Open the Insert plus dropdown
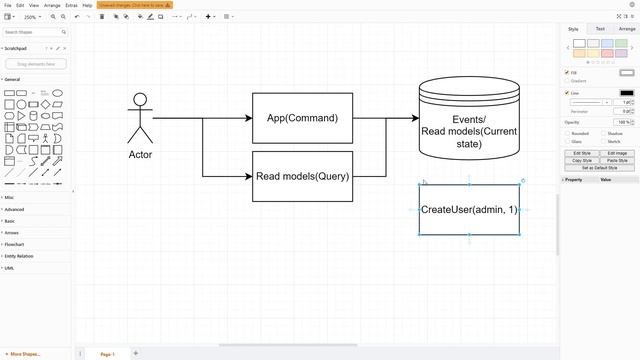The width and height of the screenshot is (640, 360). (x=210, y=17)
